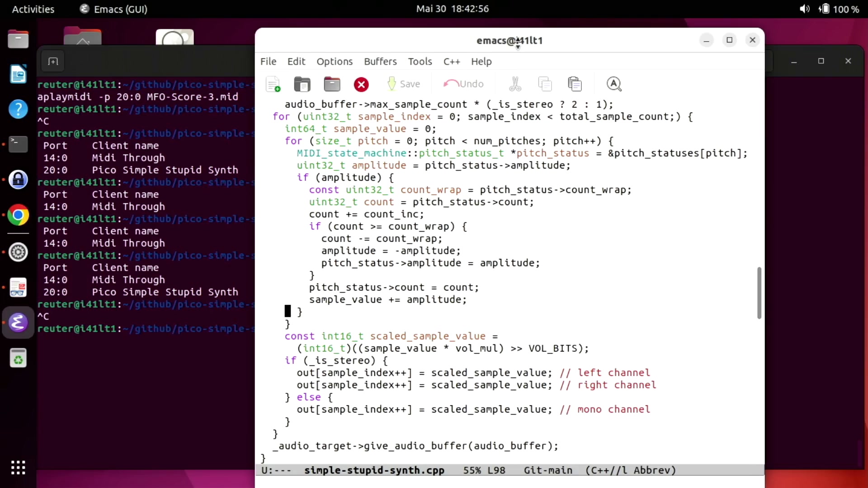This screenshot has height=488, width=868.
Task: Click the Git-main indicator in the mode line
Action: 548,470
